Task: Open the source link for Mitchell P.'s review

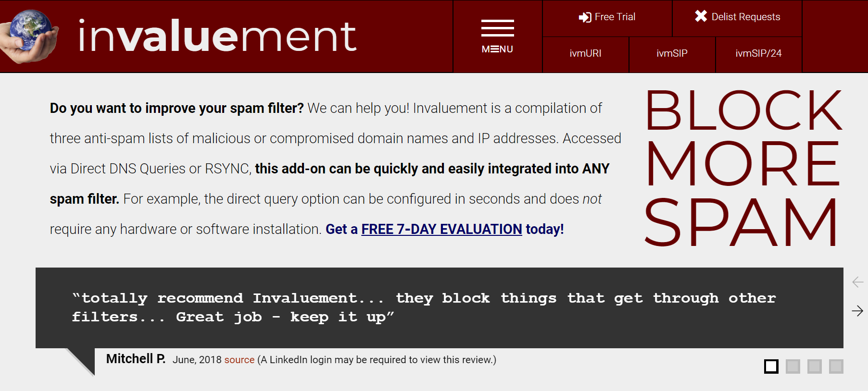Action: point(239,360)
